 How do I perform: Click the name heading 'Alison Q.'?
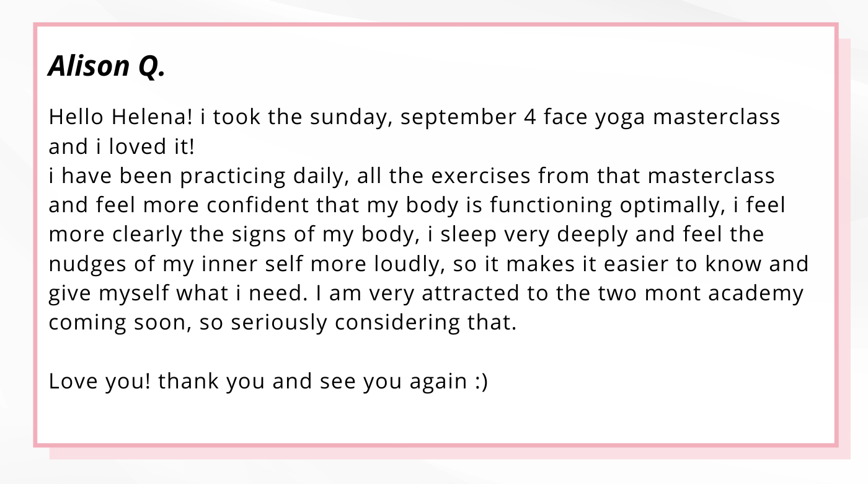coord(107,66)
